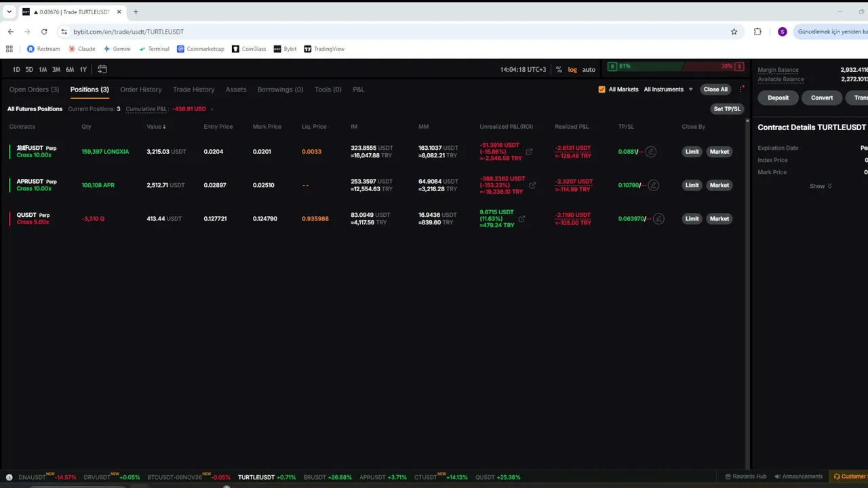Toggle log scale on the chart

[x=572, y=69]
